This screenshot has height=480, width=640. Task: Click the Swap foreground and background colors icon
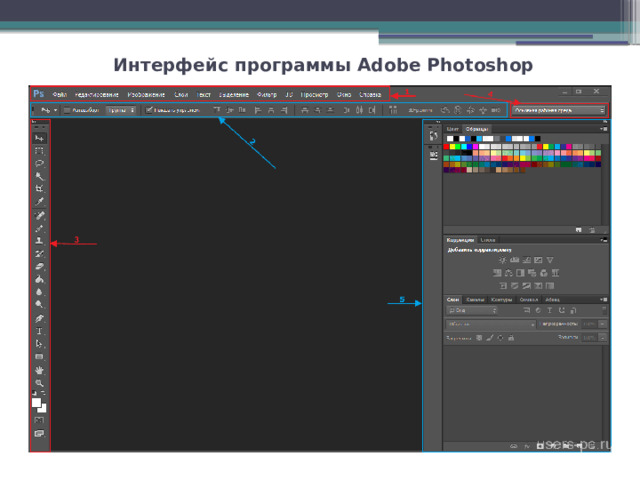[x=43, y=393]
